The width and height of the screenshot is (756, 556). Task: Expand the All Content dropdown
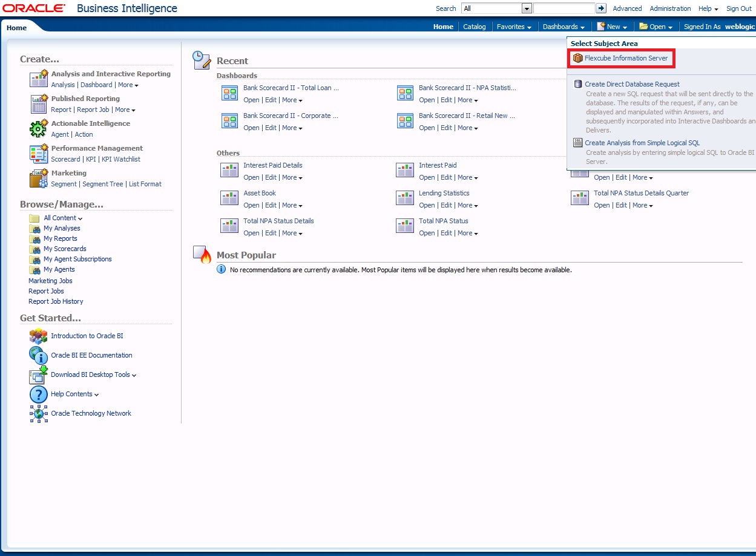(63, 218)
